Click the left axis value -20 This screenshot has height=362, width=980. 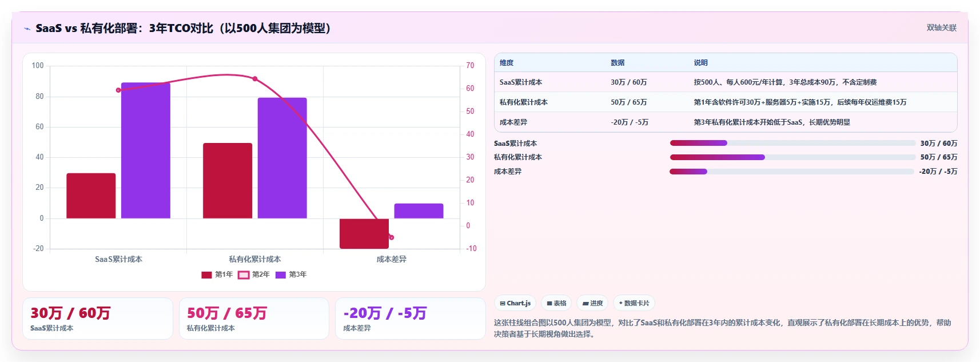[38, 249]
